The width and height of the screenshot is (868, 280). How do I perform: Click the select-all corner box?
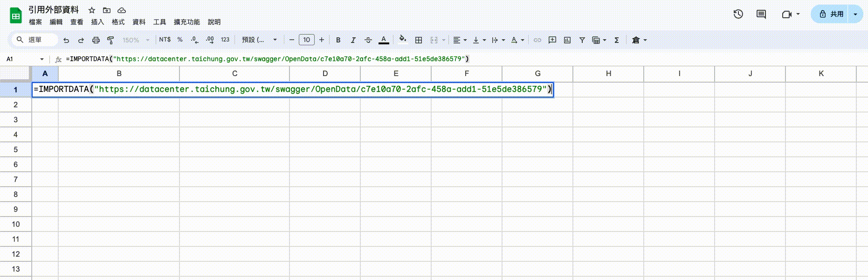[x=15, y=73]
